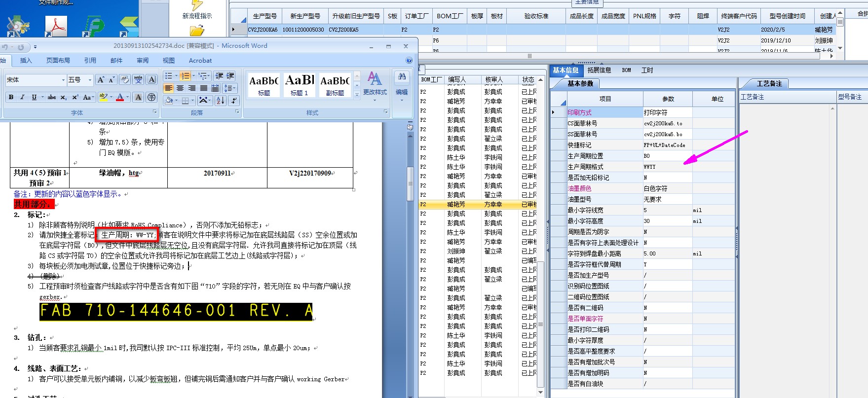Open the 工时 tab in ERP window
Image resolution: width=868 pixels, height=398 pixels.
click(647, 70)
